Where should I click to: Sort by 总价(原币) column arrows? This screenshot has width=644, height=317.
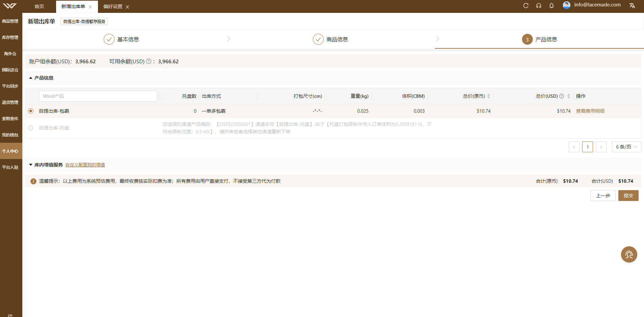pyautogui.click(x=489, y=96)
